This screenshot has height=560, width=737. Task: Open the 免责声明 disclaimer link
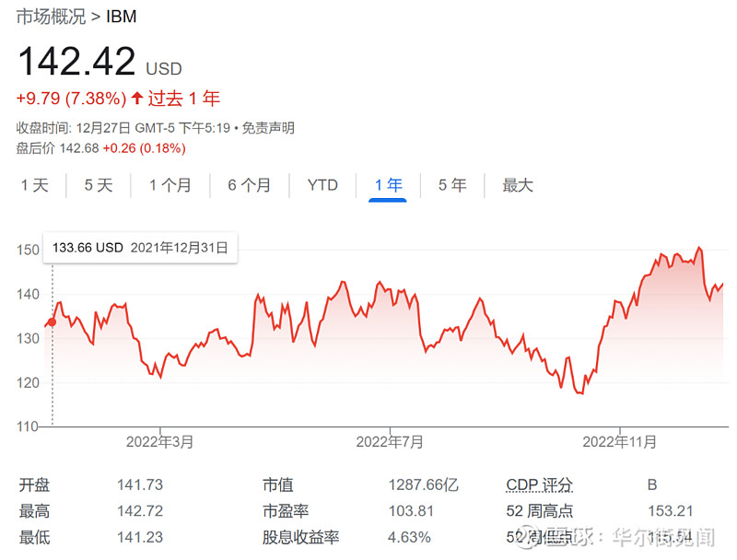[x=268, y=128]
